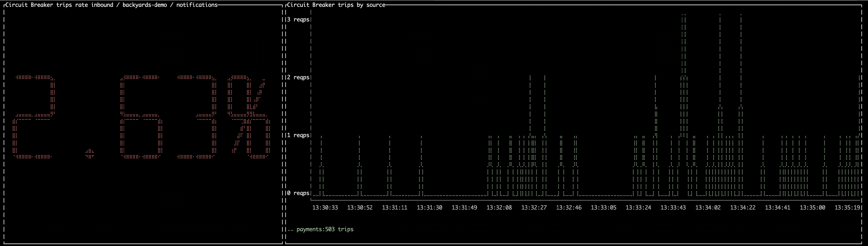Click the '0 reqps' y-axis label

click(298, 193)
